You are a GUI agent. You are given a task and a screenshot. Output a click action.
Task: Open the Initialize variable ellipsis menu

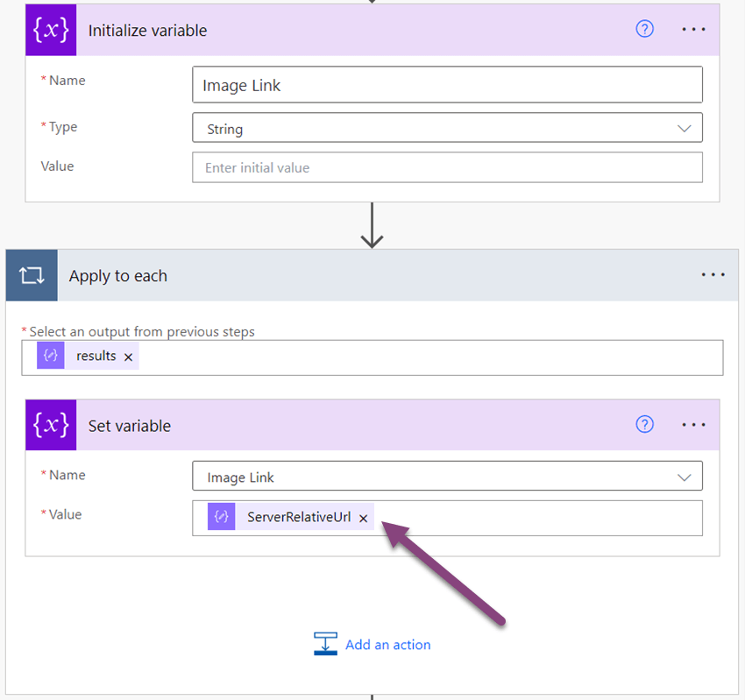click(x=693, y=29)
